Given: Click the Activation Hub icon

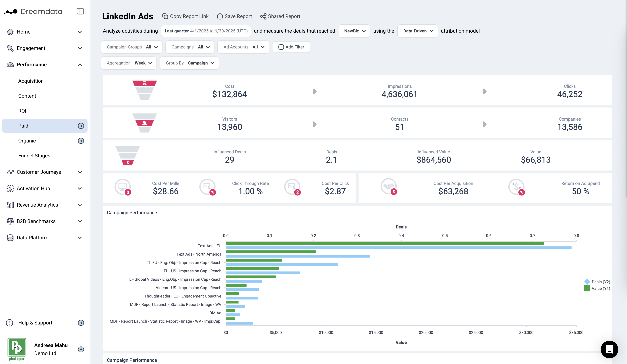Looking at the screenshot, I should click(10, 188).
